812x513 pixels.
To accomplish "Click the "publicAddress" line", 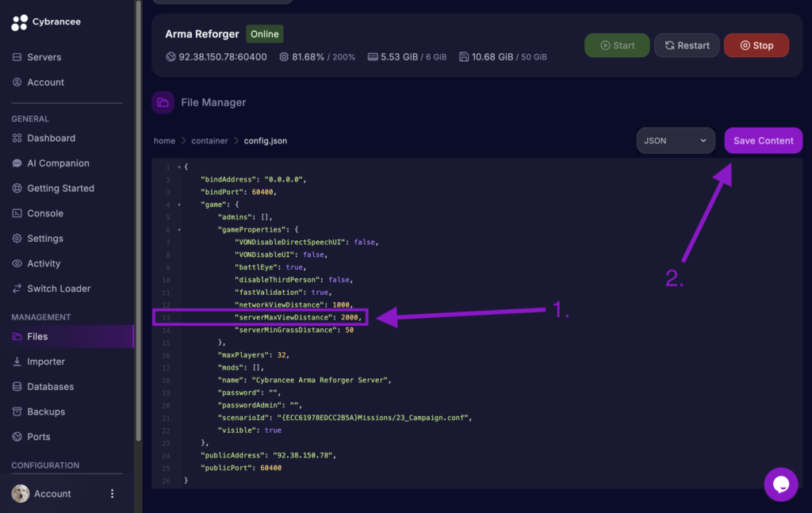I will [x=268, y=456].
